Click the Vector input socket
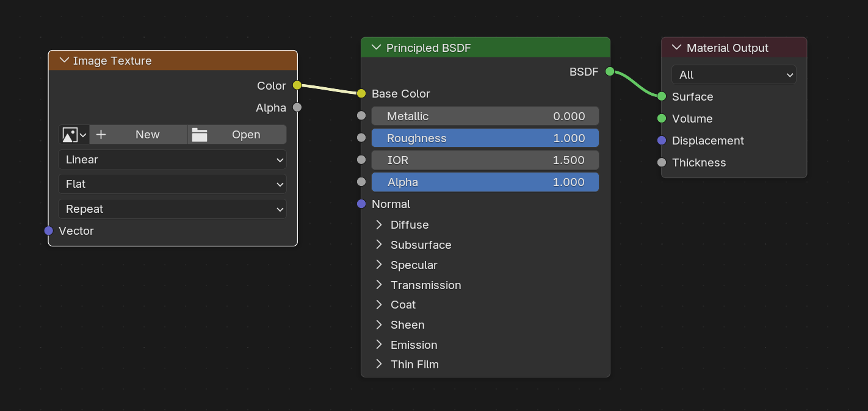 pos(49,231)
